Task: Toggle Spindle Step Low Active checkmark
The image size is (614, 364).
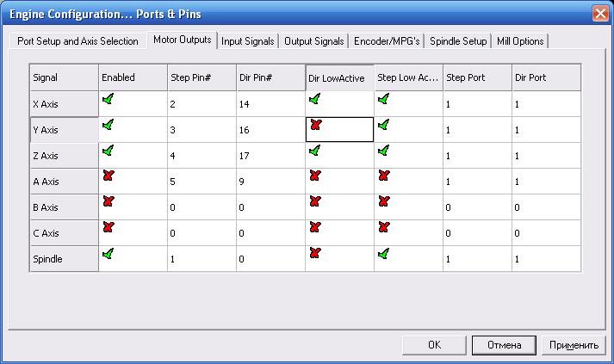Action: (x=384, y=254)
